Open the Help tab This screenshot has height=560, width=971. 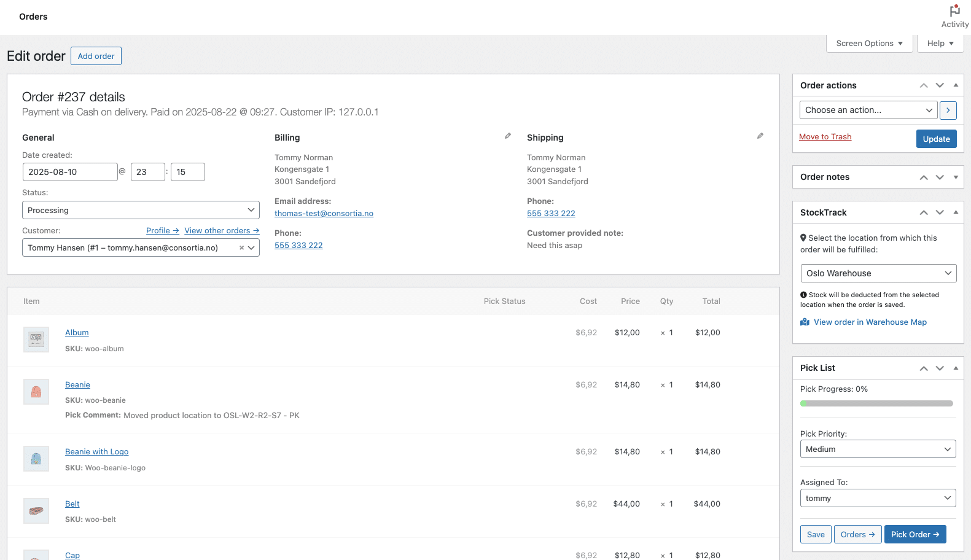point(940,44)
